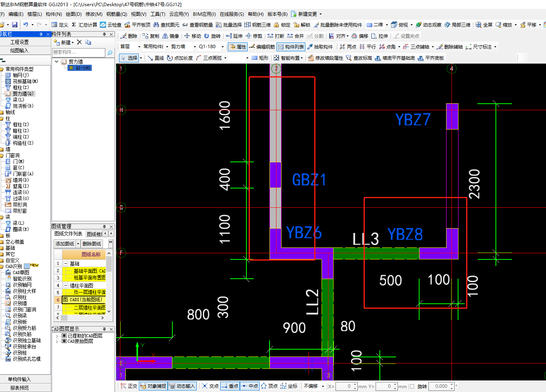Select the 矩形 rectangle drawing tool

click(x=260, y=58)
